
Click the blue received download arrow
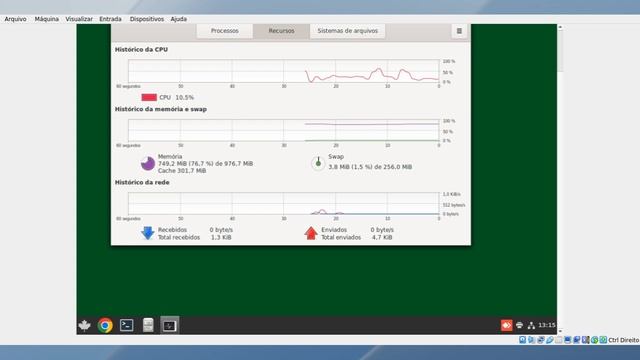click(148, 233)
